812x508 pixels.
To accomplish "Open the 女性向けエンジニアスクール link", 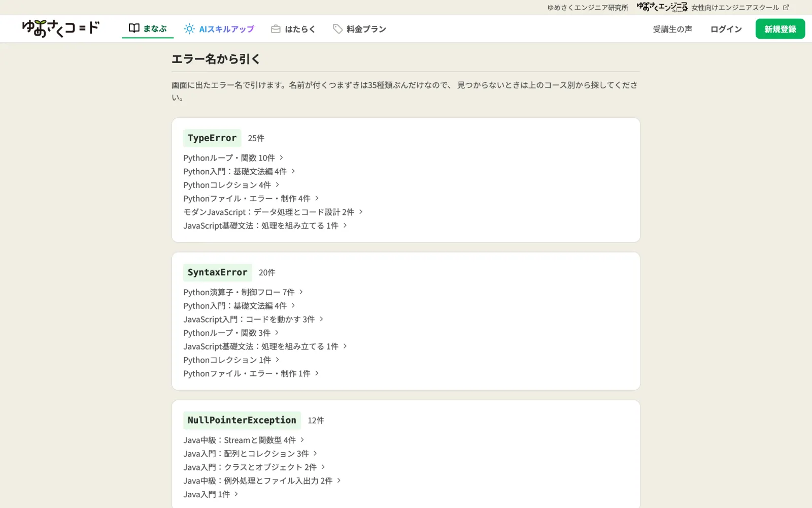I will pos(735,8).
